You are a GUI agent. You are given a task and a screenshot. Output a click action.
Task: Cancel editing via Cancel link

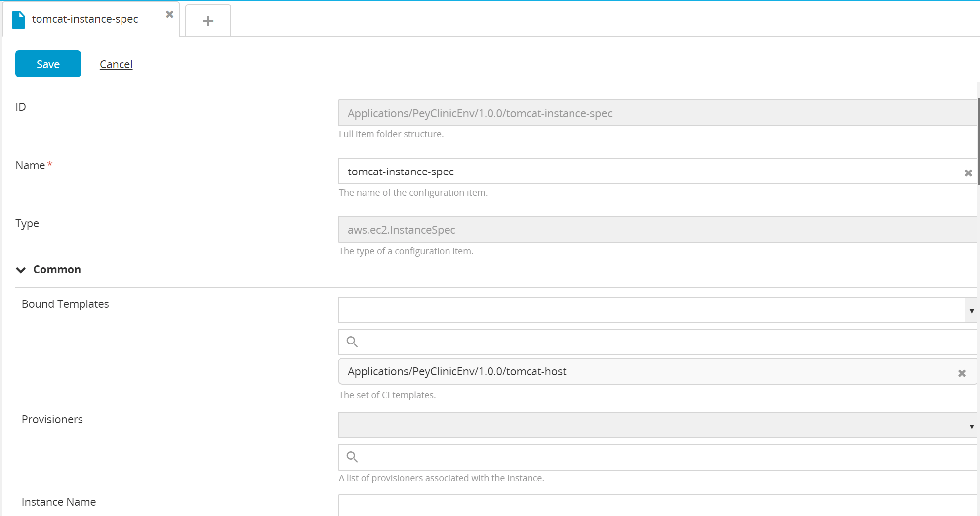click(116, 64)
